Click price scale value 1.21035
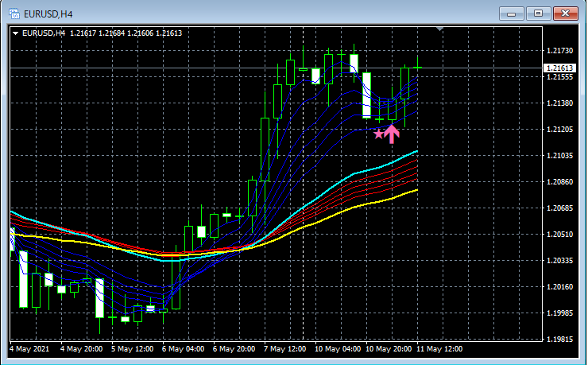Screen dimensions: 588x365 coord(560,156)
